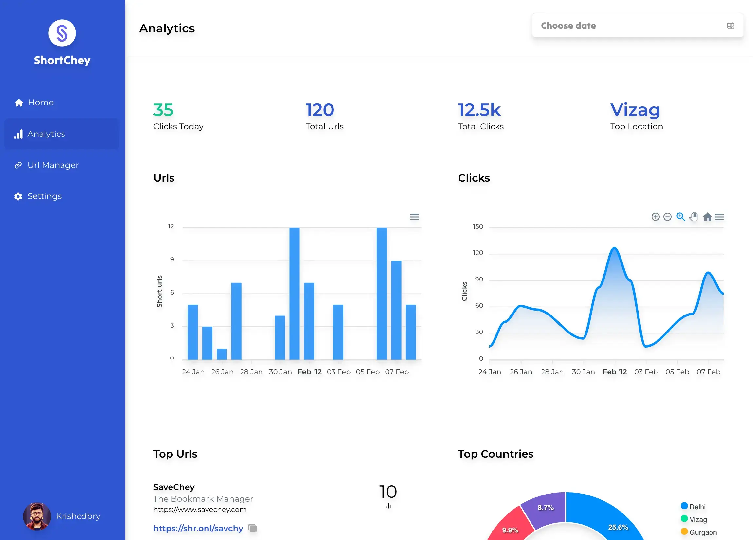Image resolution: width=756 pixels, height=540 pixels.
Task: Open the Clicks chart hamburger menu
Action: 719,217
